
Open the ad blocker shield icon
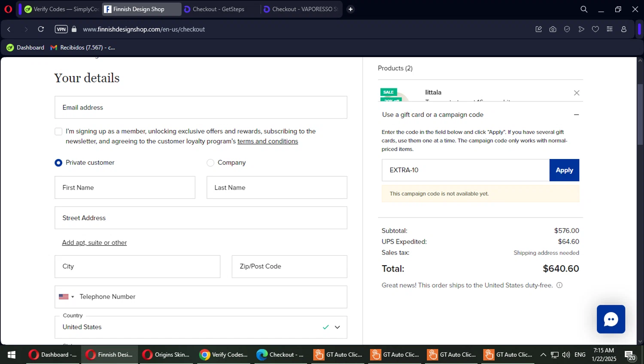click(x=567, y=29)
